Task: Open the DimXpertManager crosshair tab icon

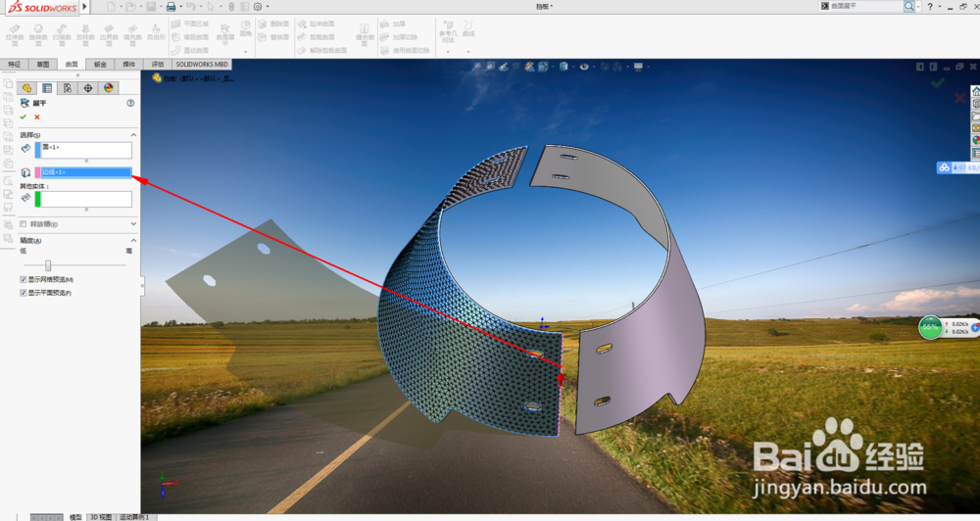Action: [x=88, y=88]
